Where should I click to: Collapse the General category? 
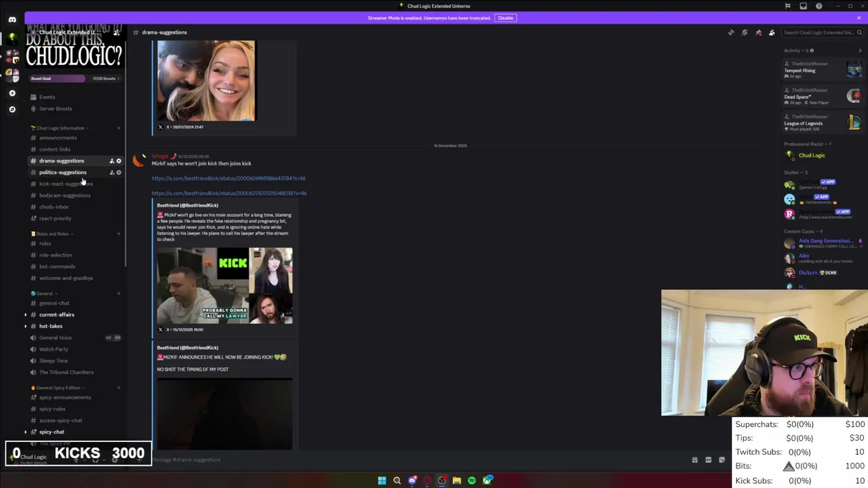coord(44,293)
